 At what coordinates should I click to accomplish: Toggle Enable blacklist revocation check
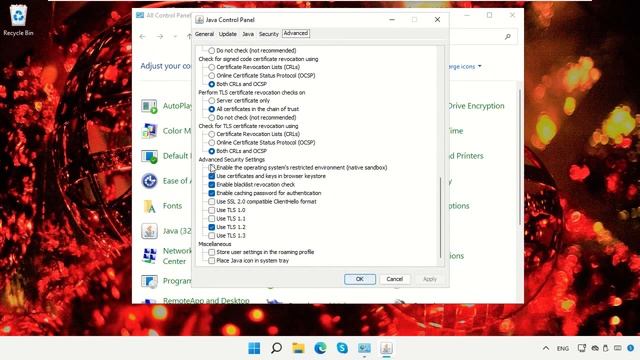211,185
